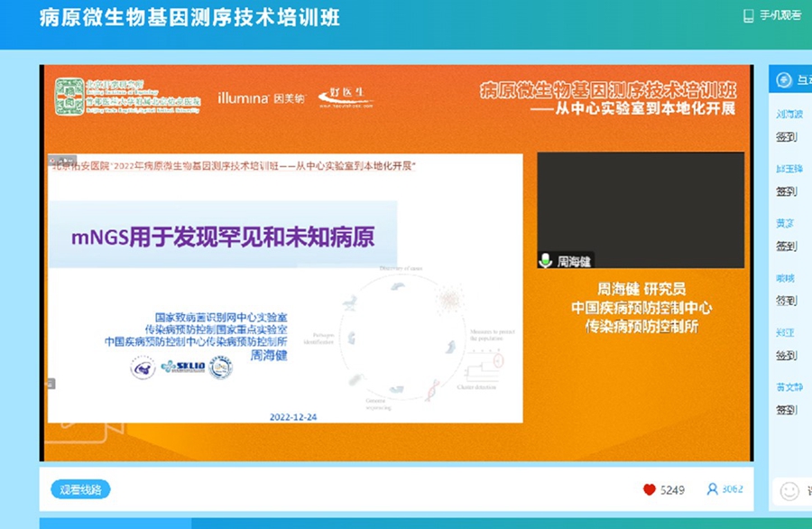The image size is (812, 529).
Task: Click the 黄文静 username in chat
Action: pos(790,387)
